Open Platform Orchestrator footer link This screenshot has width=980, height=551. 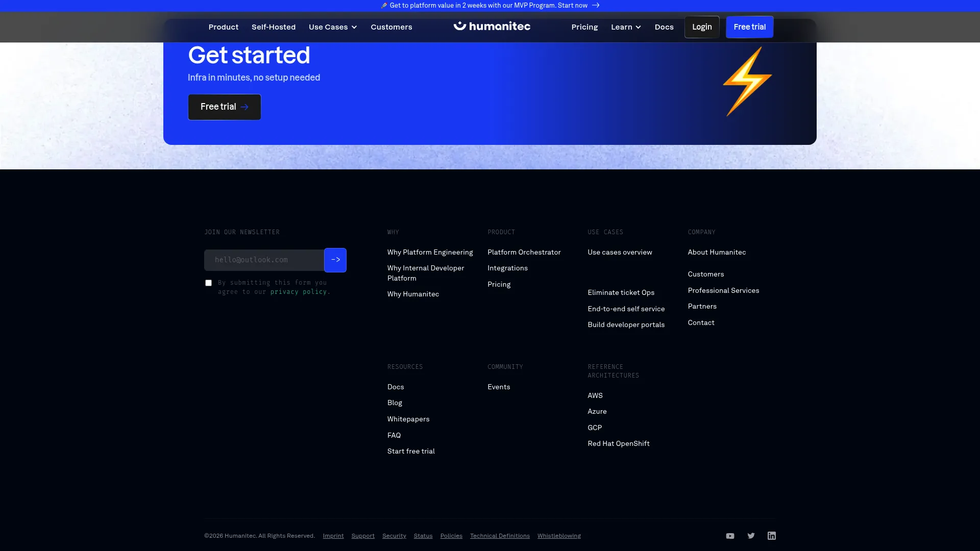point(524,253)
